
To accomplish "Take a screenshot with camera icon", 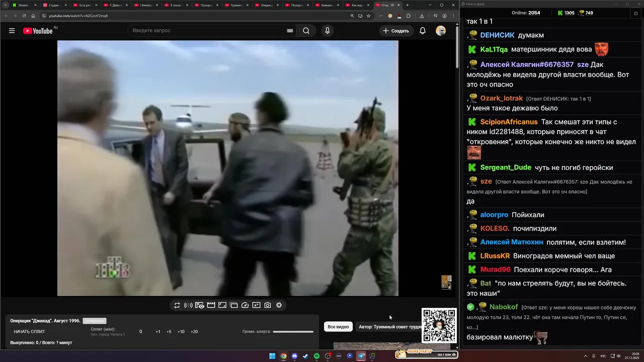I will [268, 305].
